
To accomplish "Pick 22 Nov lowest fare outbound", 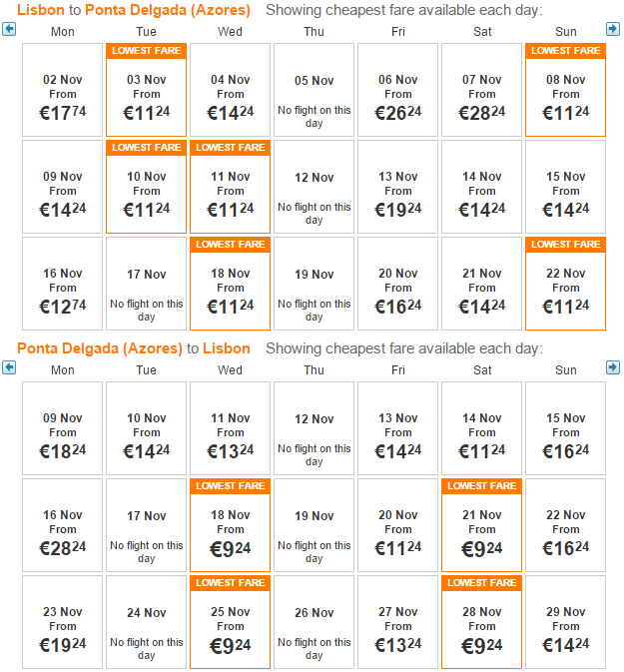I will (566, 284).
